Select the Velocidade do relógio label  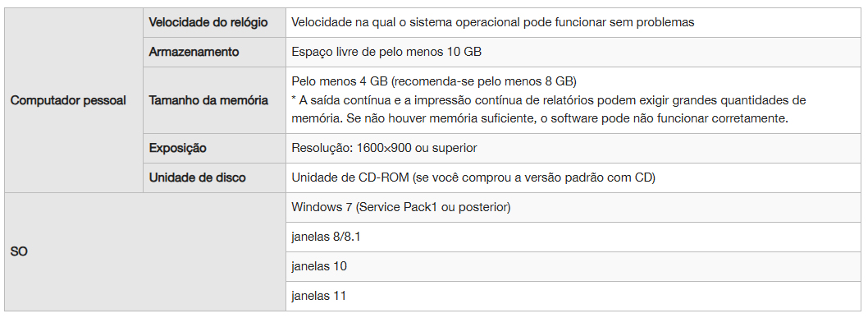pos(208,23)
